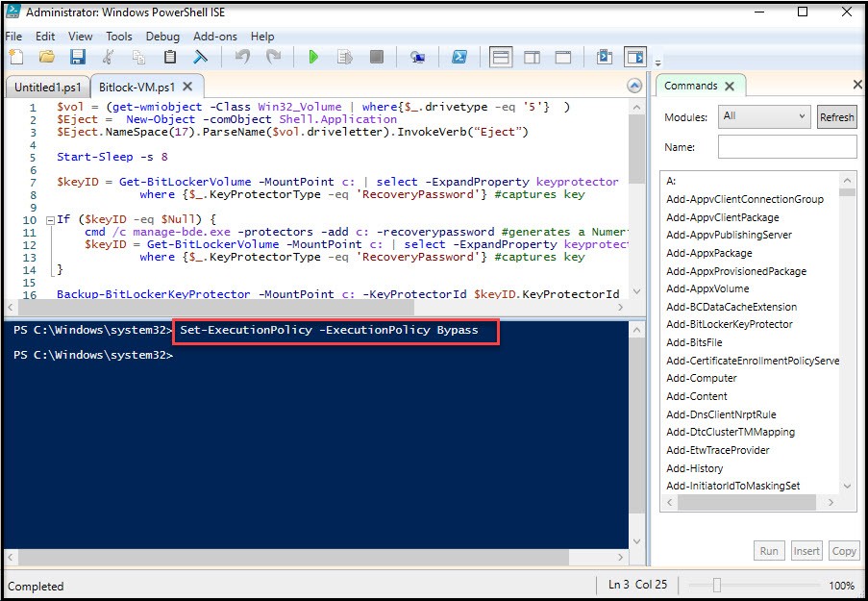Open the Edit menu

(45, 37)
